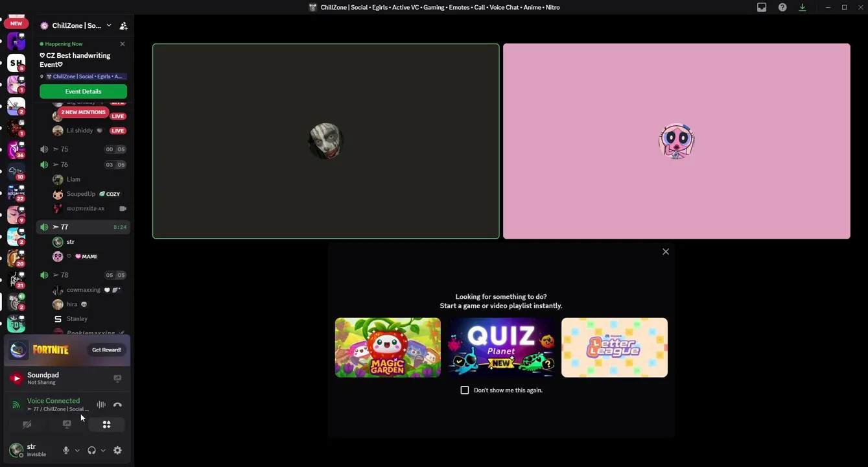Screen dimensions: 868x467
Task: Open the Help question mark icon
Action: [x=782, y=7]
